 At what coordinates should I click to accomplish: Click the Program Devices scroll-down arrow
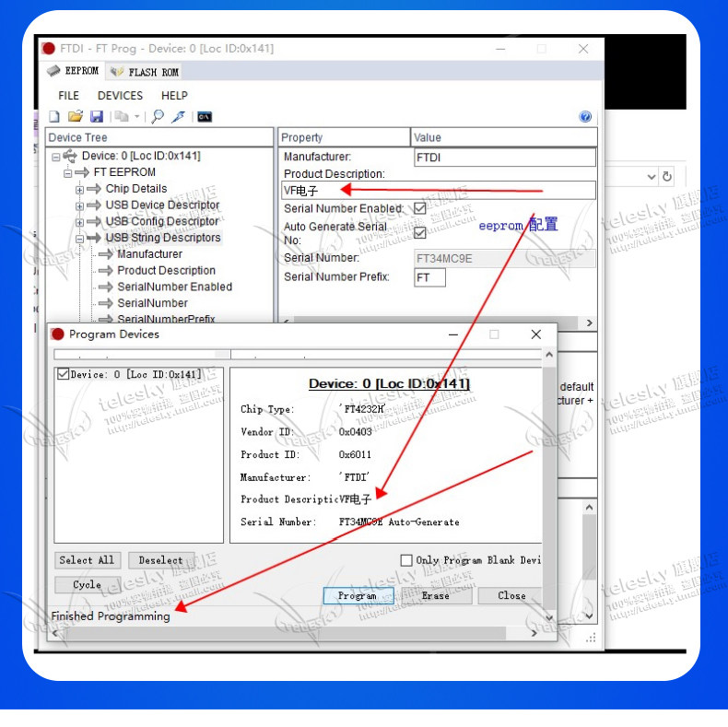(x=549, y=617)
